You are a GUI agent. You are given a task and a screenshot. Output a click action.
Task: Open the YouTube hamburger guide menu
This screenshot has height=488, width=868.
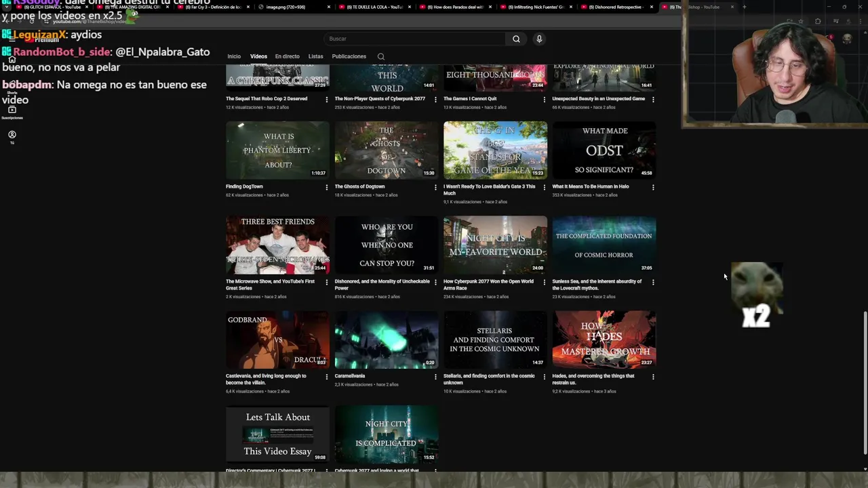pos(12,39)
